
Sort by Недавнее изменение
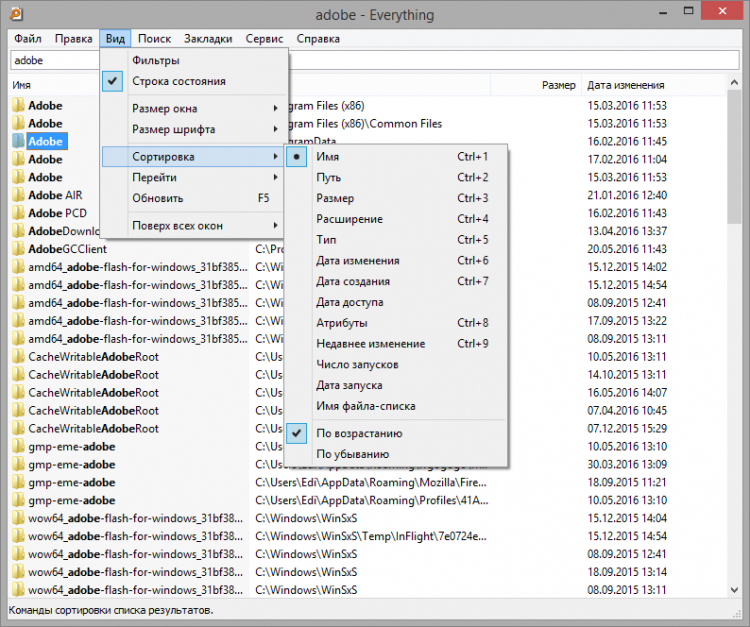(397, 344)
